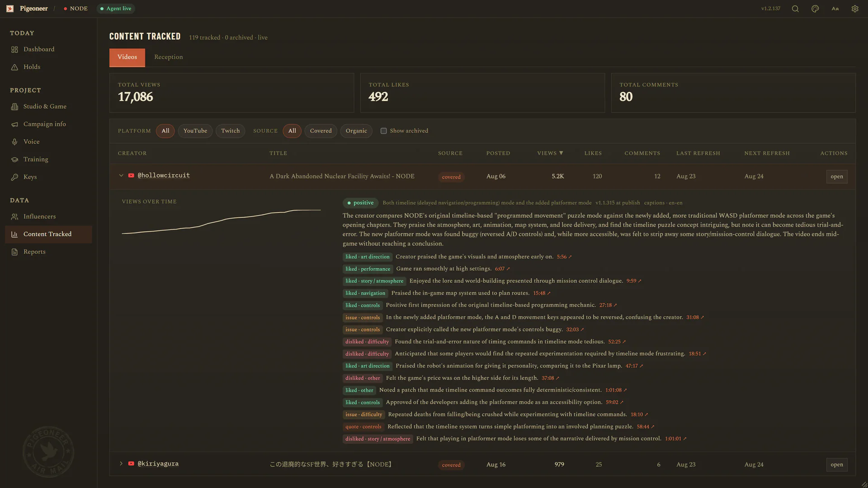Toggle the Show archived checkbox
This screenshot has width=868, height=488.
point(383,131)
